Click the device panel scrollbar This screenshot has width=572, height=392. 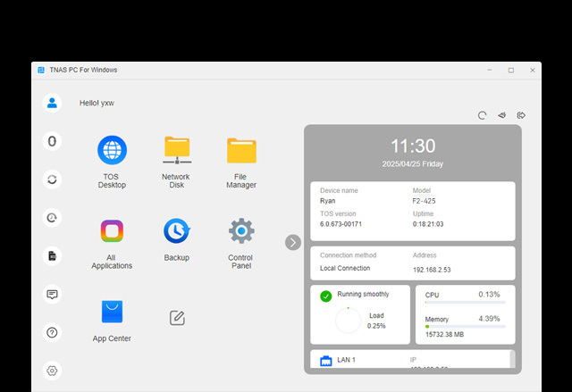[512, 359]
